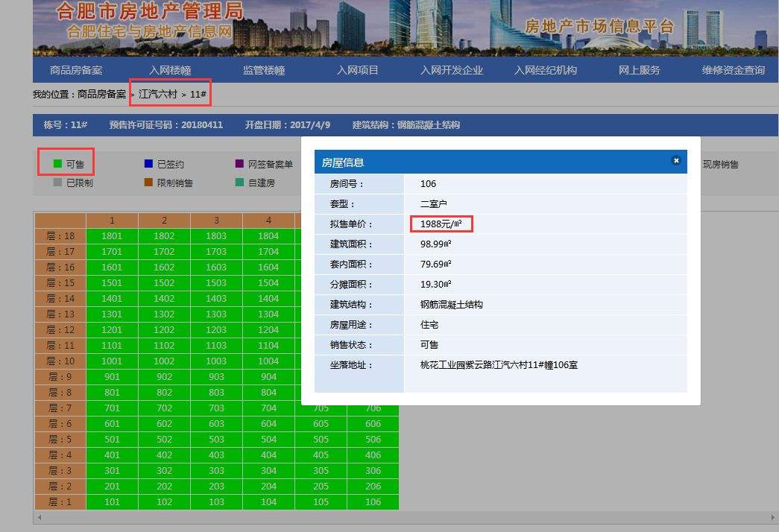Select room 903 in the grid

coord(216,376)
